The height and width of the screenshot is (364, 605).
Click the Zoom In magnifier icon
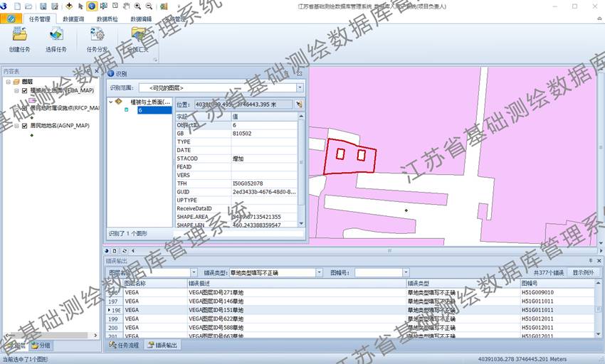pyautogui.click(x=137, y=6)
